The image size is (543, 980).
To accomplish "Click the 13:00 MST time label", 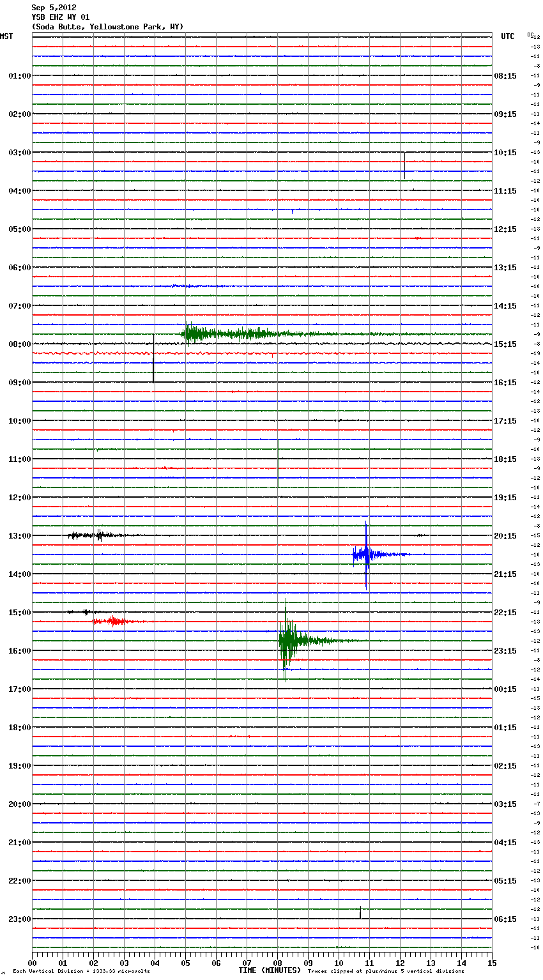I will coord(19,535).
